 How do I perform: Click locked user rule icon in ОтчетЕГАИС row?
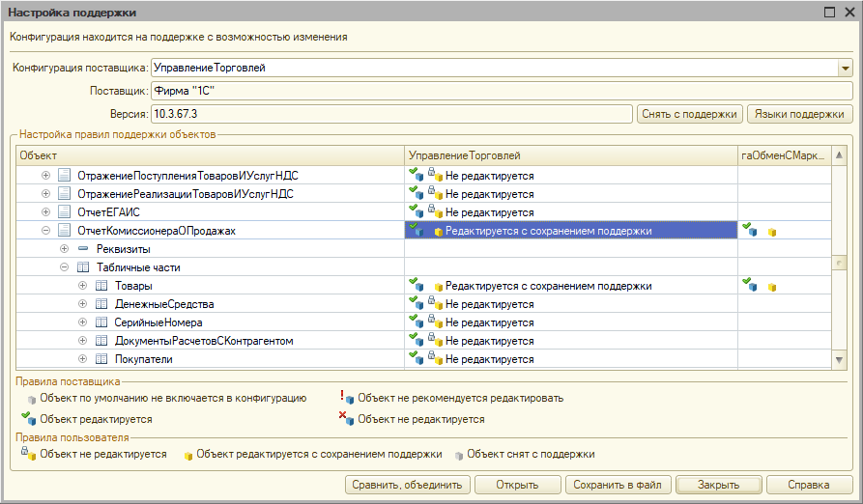435,211
